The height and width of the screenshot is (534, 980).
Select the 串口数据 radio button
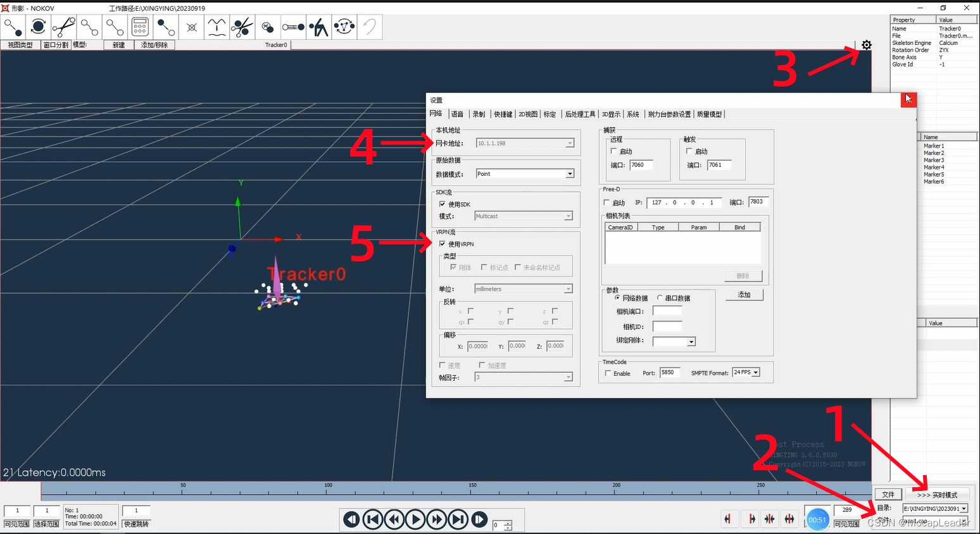[660, 297]
